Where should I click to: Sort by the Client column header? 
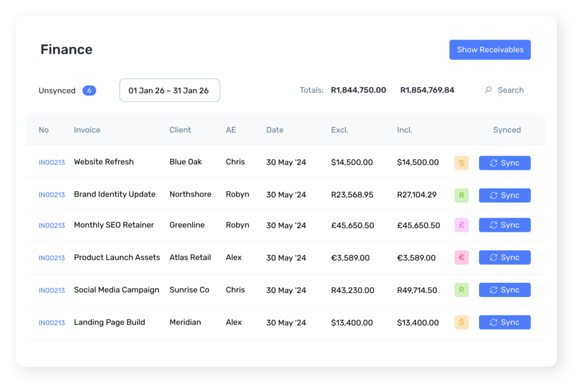[x=180, y=130]
